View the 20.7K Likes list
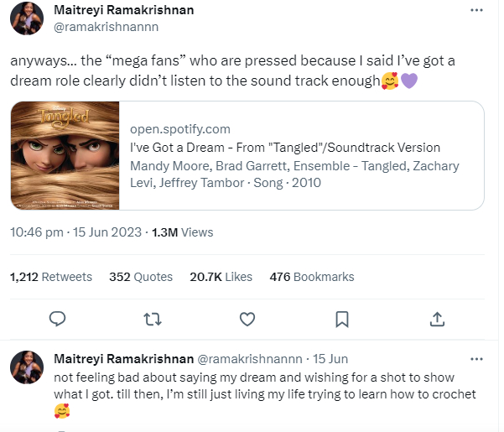The height and width of the screenshot is (432, 504). [221, 277]
